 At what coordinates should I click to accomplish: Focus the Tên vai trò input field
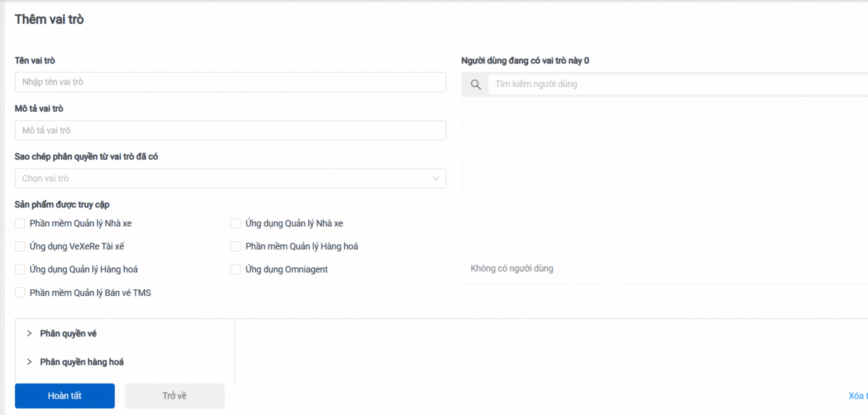coord(230,82)
